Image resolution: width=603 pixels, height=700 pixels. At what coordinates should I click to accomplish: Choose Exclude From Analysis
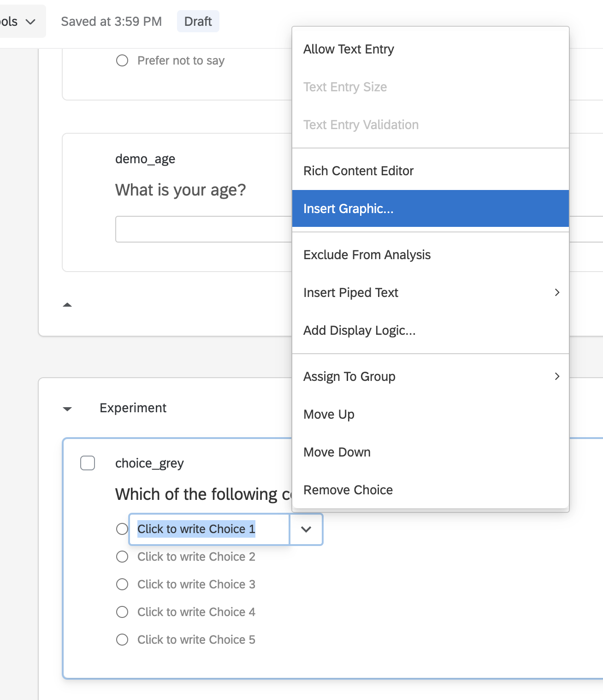click(430, 255)
